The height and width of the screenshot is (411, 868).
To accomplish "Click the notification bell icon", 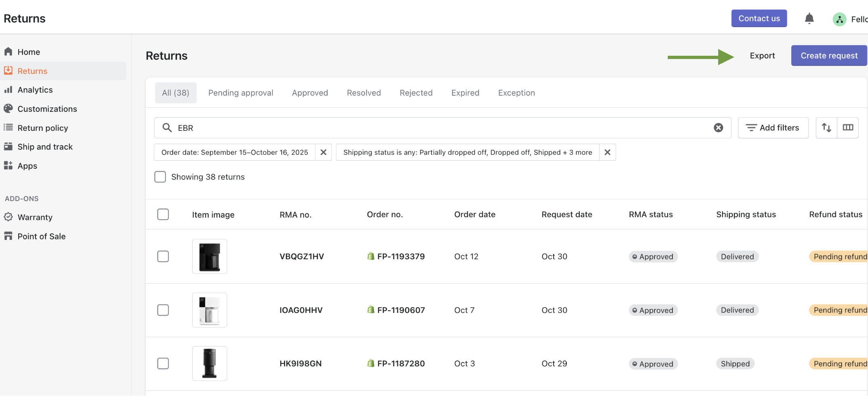I will (x=809, y=19).
